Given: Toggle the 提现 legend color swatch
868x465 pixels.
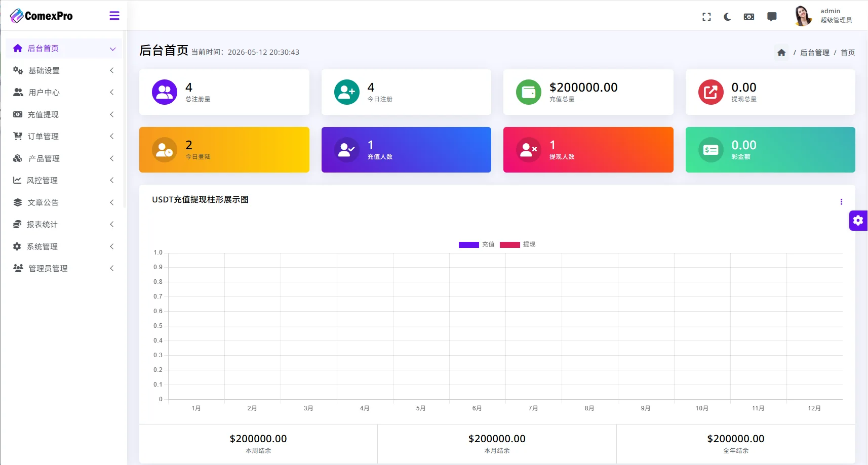Looking at the screenshot, I should point(509,245).
